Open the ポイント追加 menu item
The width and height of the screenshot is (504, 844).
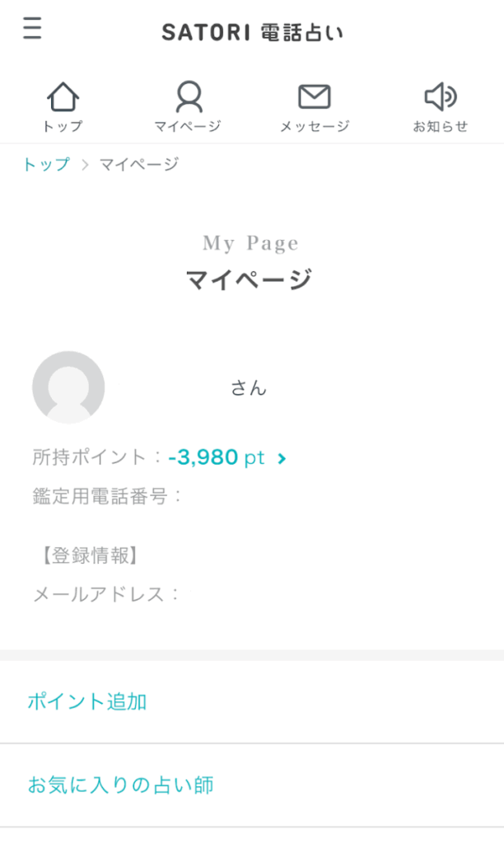pos(87,701)
